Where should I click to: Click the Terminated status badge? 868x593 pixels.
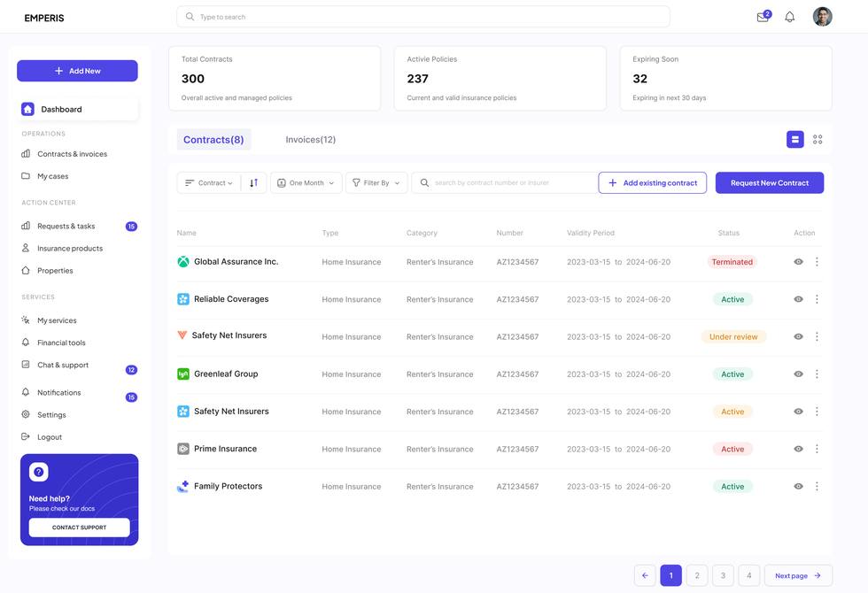[732, 262]
